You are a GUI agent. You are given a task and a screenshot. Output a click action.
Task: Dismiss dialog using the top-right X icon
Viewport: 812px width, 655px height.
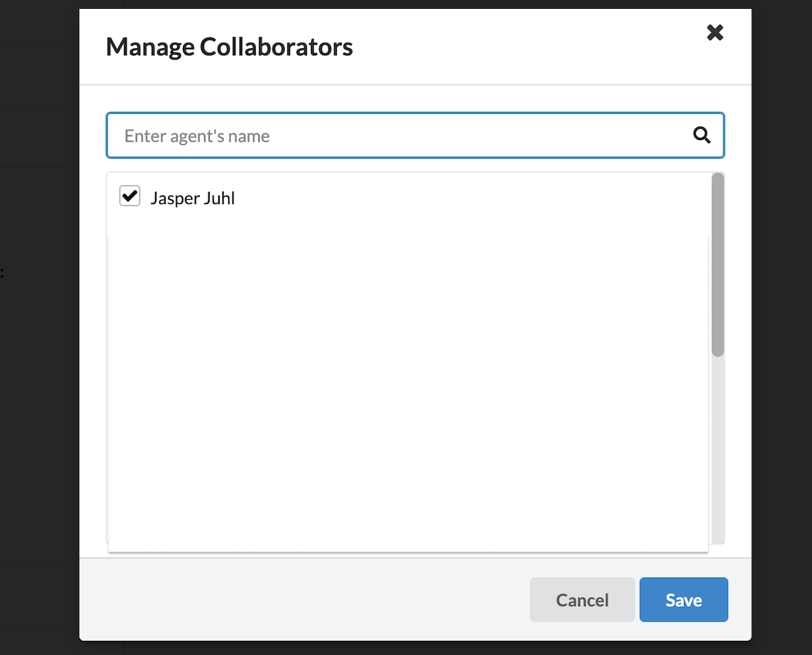pos(715,33)
